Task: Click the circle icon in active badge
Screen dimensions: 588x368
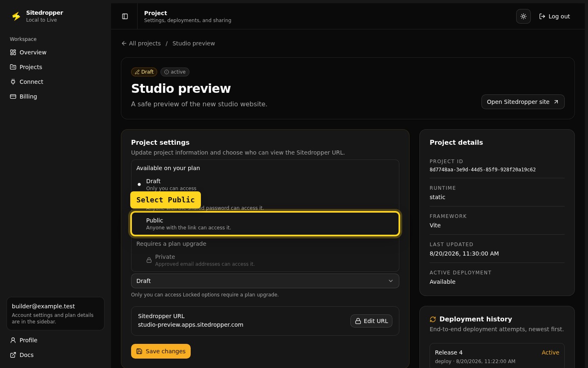Action: tap(167, 72)
